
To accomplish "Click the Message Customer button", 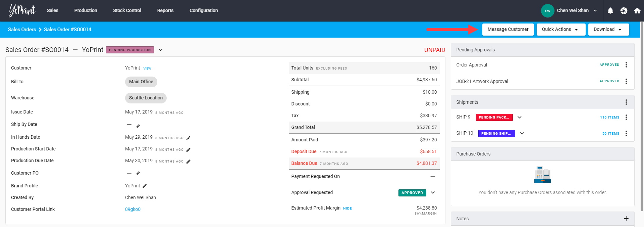I will pyautogui.click(x=508, y=30).
